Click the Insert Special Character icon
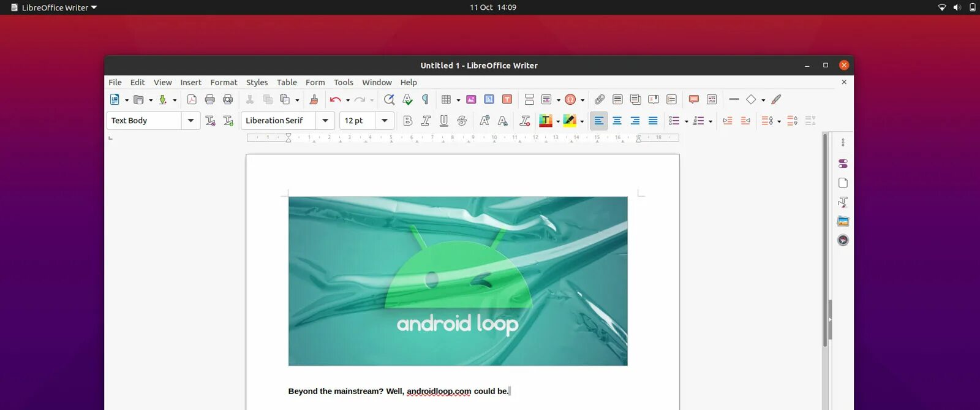Viewport: 980px width, 410px height. tap(570, 99)
